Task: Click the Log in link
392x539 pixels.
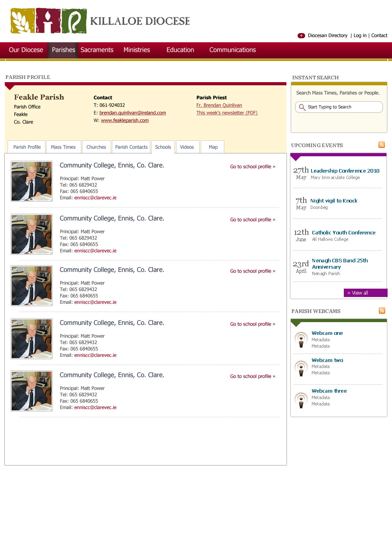Action: point(360,35)
